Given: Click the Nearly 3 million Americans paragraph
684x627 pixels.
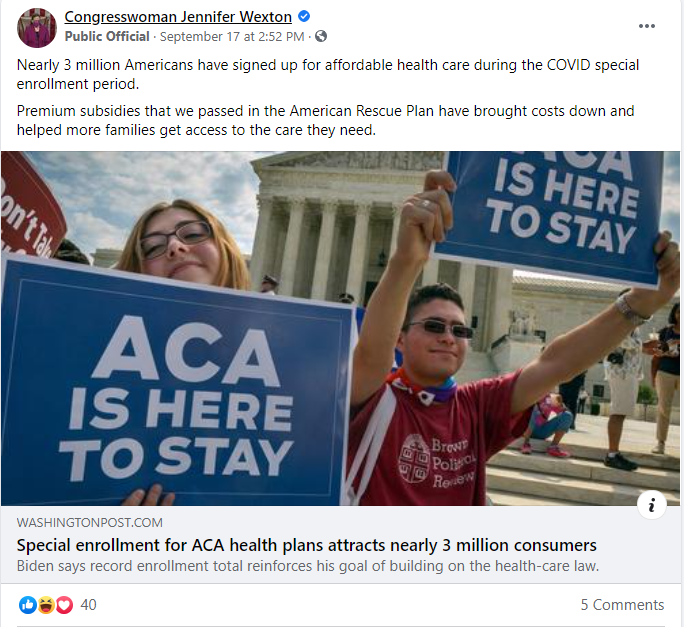Looking at the screenshot, I should (328, 74).
